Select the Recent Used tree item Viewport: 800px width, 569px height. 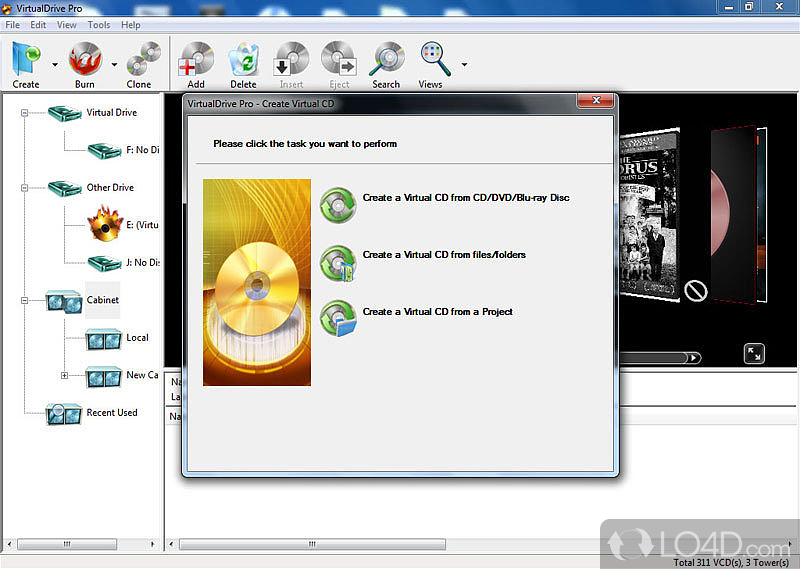tap(111, 412)
